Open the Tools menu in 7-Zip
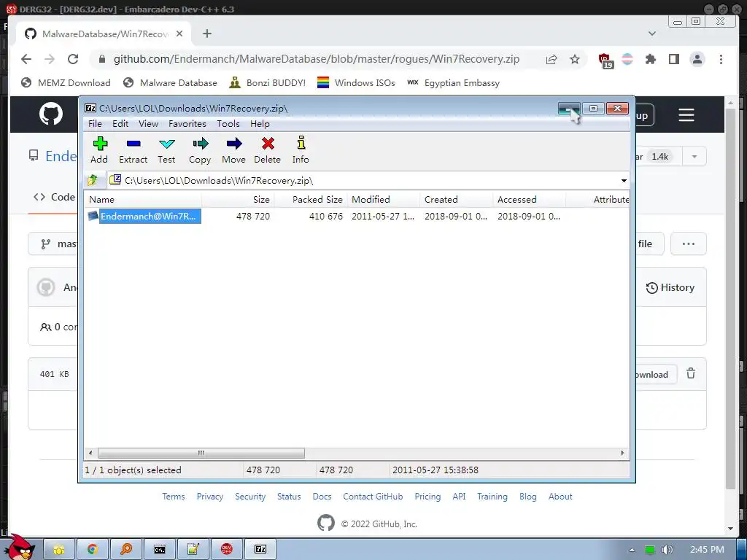Viewport: 747px width, 560px height. click(228, 124)
